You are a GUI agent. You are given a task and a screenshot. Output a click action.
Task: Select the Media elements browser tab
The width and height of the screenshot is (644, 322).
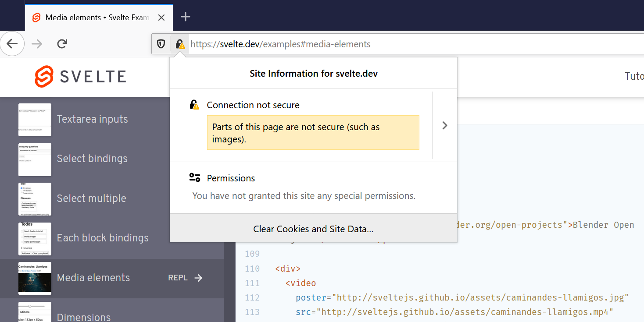pyautogui.click(x=99, y=18)
